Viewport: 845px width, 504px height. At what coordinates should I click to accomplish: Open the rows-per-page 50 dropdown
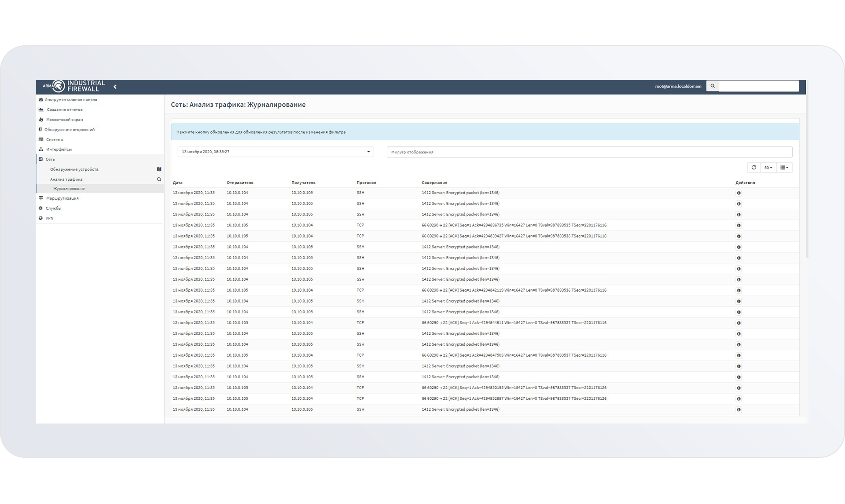(x=768, y=168)
